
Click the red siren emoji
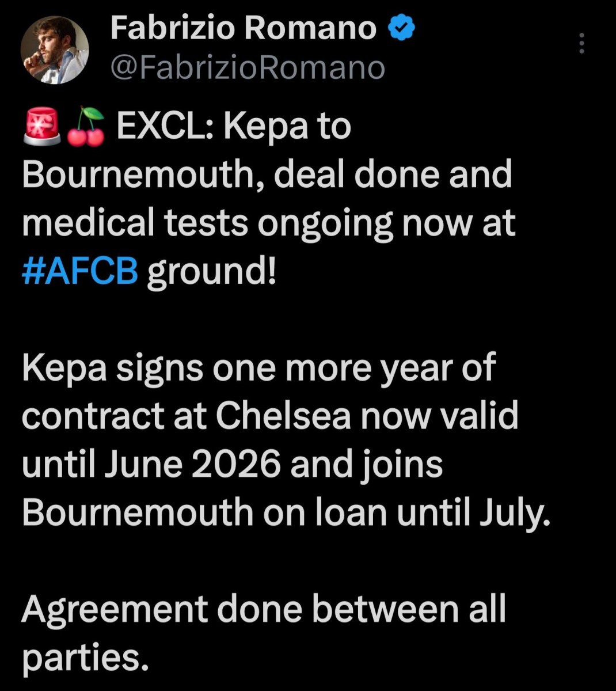[42, 126]
